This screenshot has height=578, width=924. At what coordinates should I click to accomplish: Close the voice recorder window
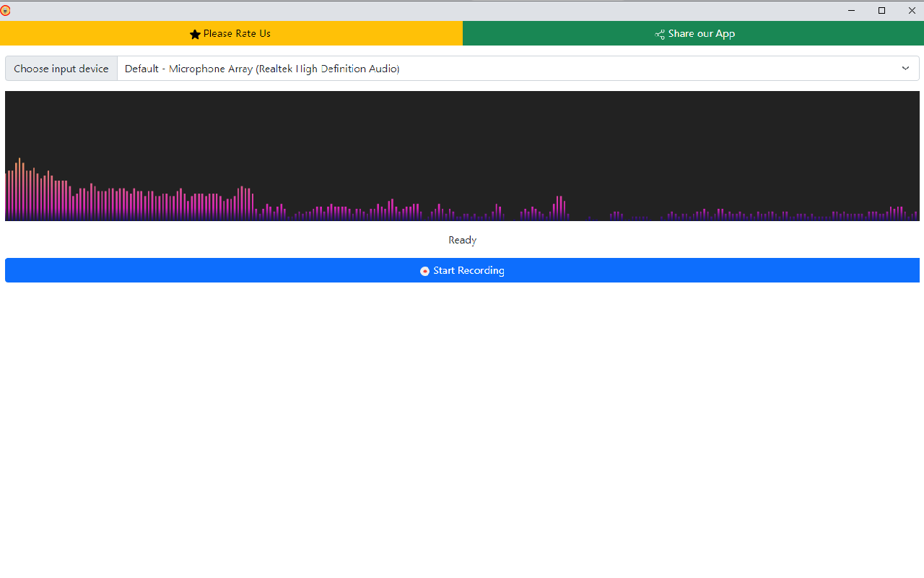[912, 11]
